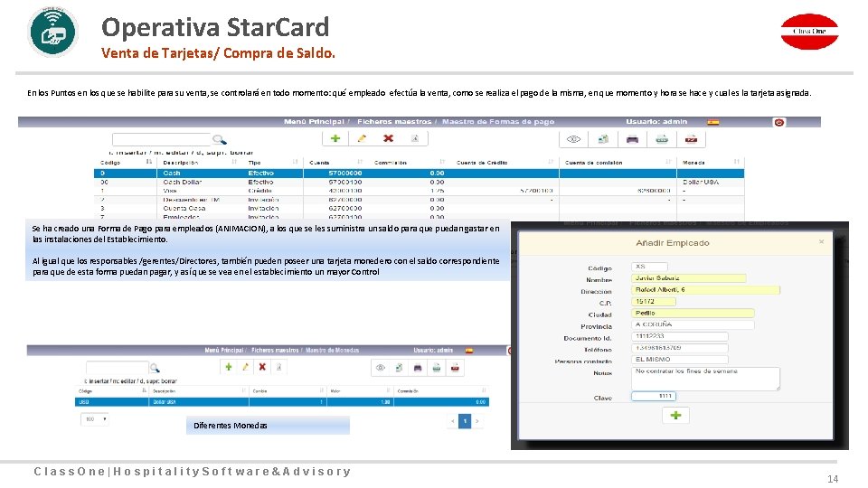
Task: Open Ficheros maestros breadcrumb in Formas de pago window
Action: [394, 122]
